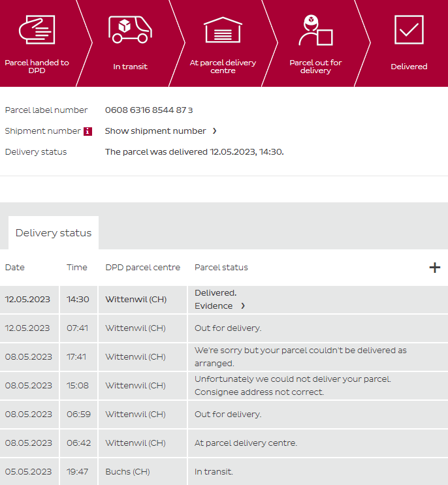Click the hand holding parcel icon

tap(37, 29)
